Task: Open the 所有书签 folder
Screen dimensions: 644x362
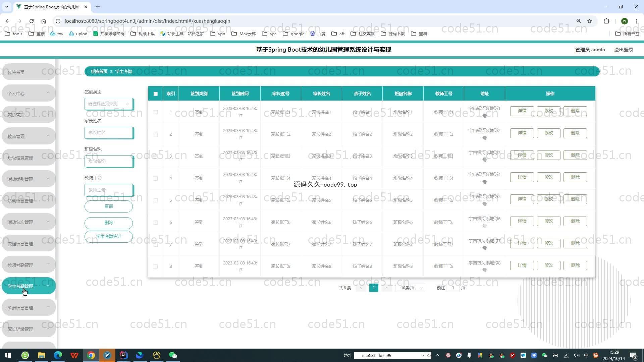Action: [x=627, y=34]
